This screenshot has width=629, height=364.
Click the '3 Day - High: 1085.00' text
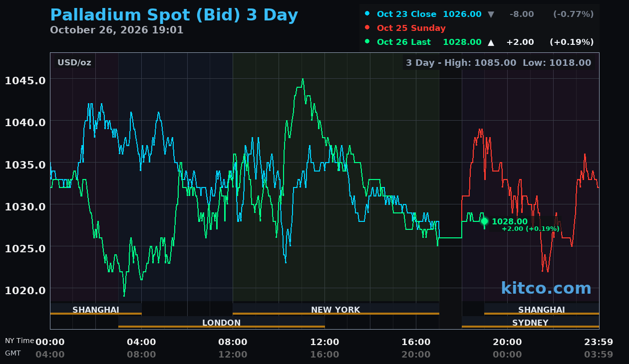tap(461, 63)
